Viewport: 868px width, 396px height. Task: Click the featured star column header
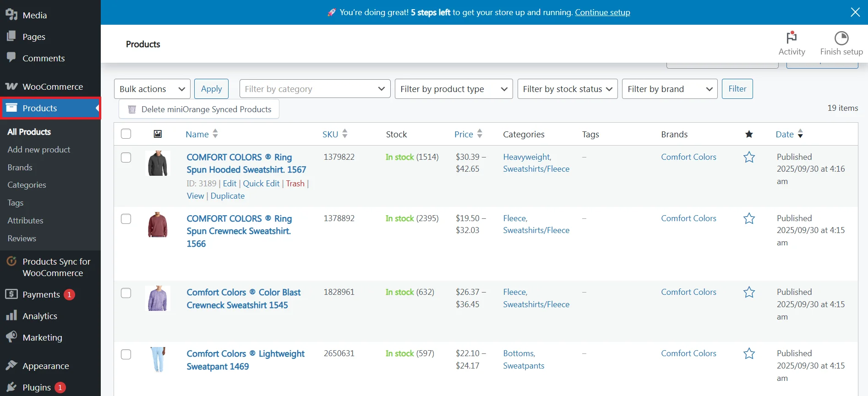tap(749, 134)
